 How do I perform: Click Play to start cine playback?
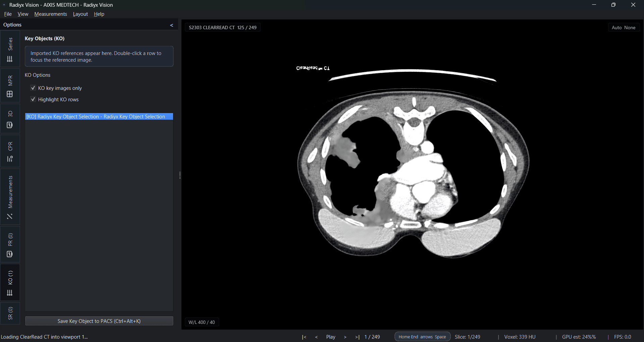click(331, 337)
